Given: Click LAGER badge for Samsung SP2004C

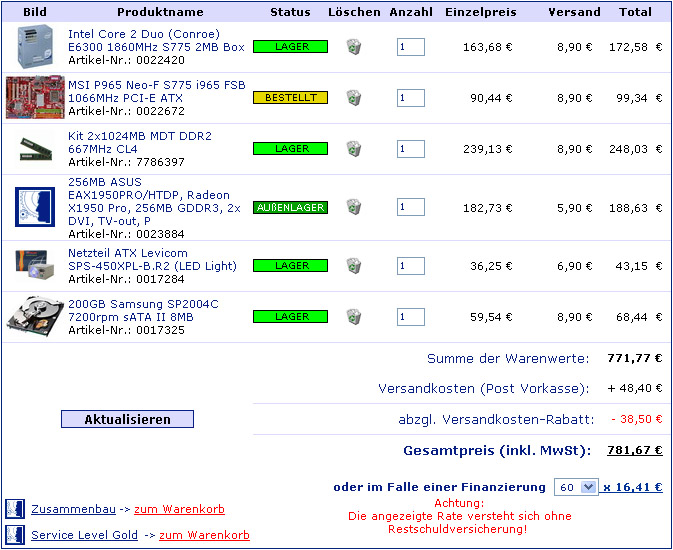Looking at the screenshot, I should (291, 316).
